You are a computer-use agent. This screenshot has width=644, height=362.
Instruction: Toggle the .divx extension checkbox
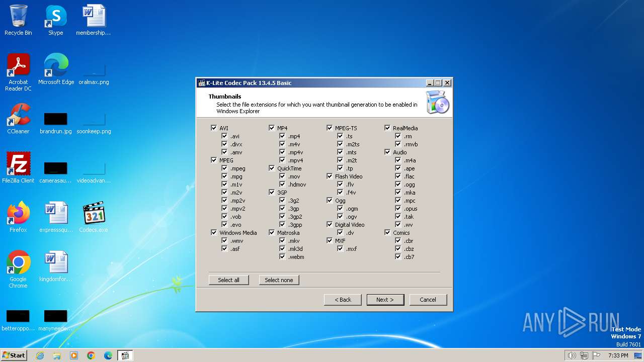click(x=224, y=144)
